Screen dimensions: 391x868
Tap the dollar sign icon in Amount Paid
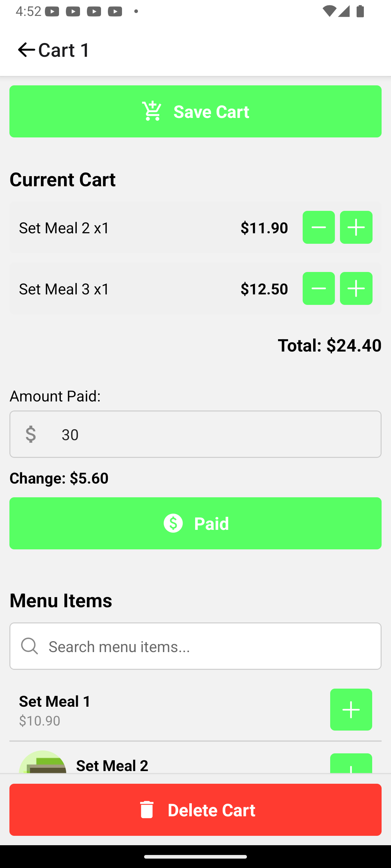point(31,434)
